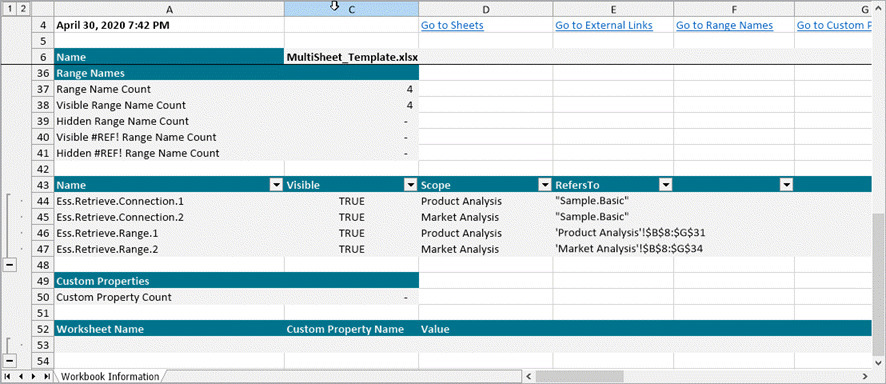Viewport: 886px width, 384px height.
Task: Collapse the group at row 48
Action: [10, 265]
